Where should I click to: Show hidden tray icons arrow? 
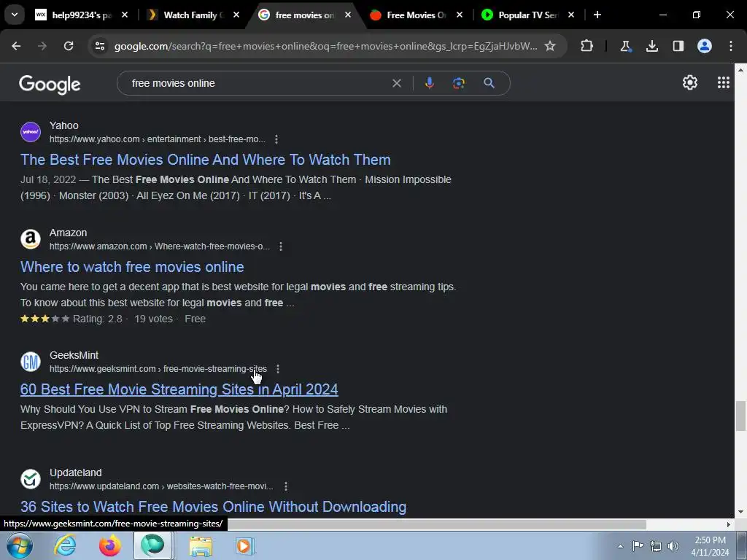pyautogui.click(x=620, y=546)
